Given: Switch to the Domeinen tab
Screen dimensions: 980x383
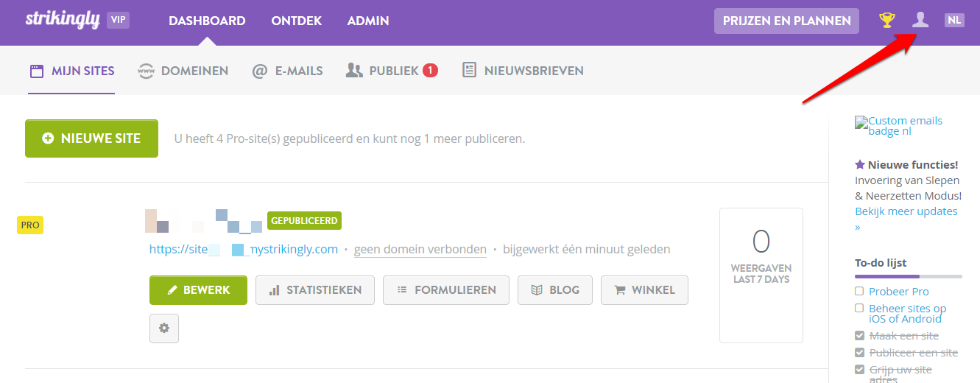Looking at the screenshot, I should [x=183, y=71].
